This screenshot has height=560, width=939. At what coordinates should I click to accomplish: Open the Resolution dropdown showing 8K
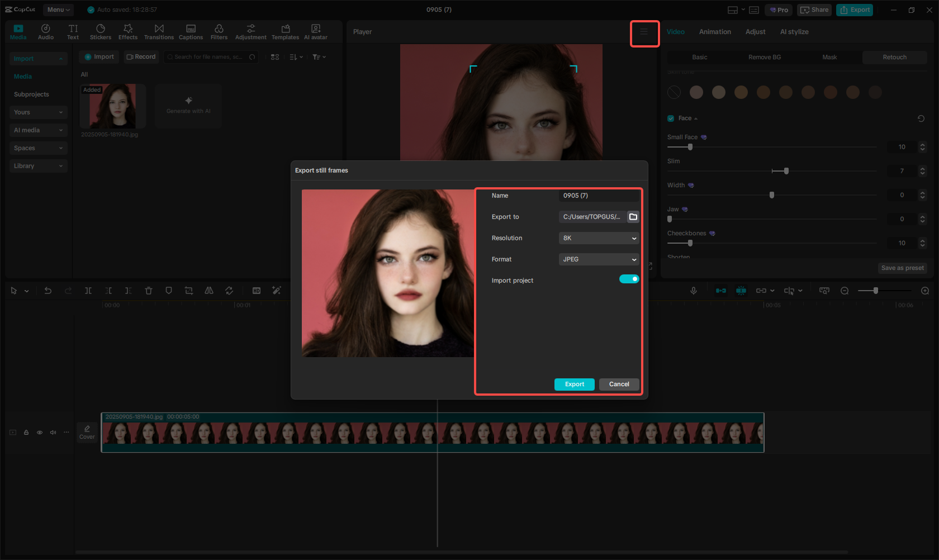tap(599, 238)
